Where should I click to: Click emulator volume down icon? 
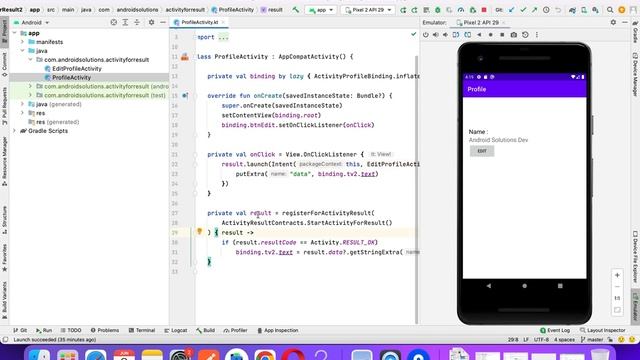point(445,35)
